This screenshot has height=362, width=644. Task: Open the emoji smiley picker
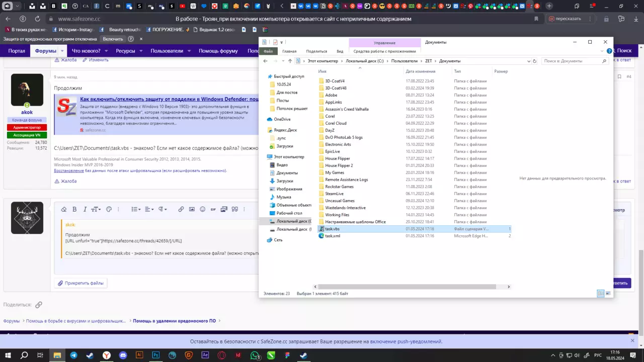point(203,209)
